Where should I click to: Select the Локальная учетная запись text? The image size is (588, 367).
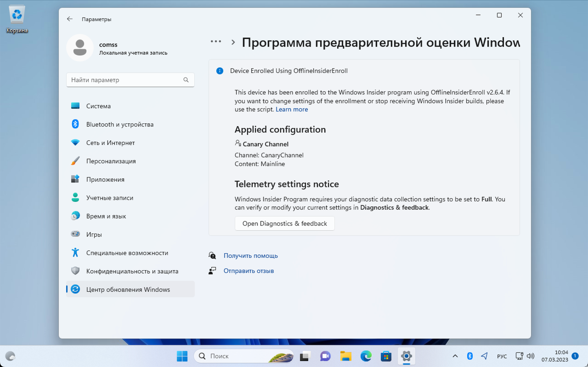pos(133,53)
